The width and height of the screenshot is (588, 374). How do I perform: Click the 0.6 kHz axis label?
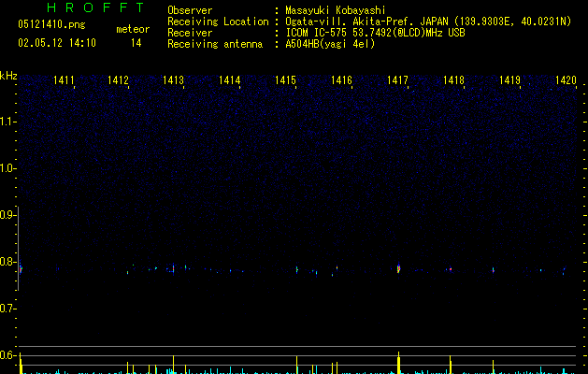pyautogui.click(x=7, y=355)
